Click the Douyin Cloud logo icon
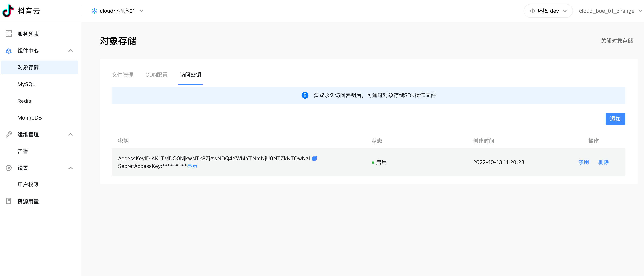 pyautogui.click(x=8, y=11)
